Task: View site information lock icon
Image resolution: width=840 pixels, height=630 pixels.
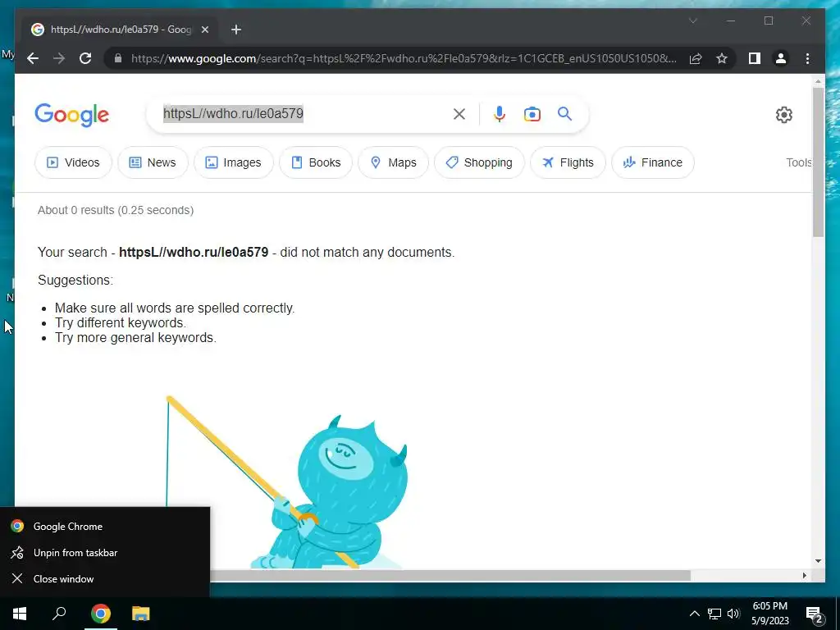Action: (x=118, y=58)
